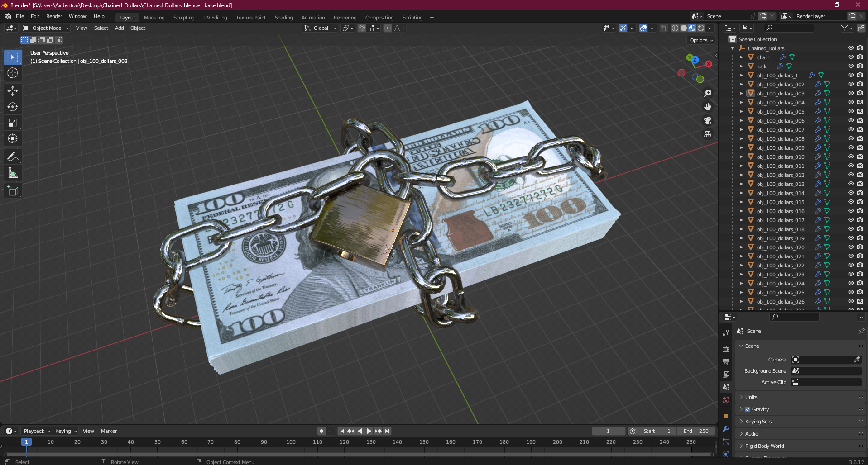The width and height of the screenshot is (868, 465).
Task: Play the animation forward
Action: point(369,431)
